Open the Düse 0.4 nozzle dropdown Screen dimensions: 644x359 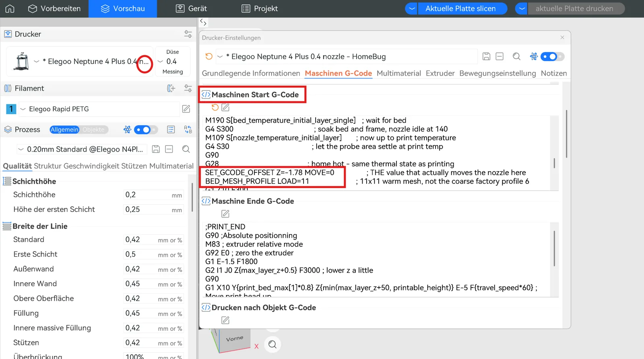point(172,62)
